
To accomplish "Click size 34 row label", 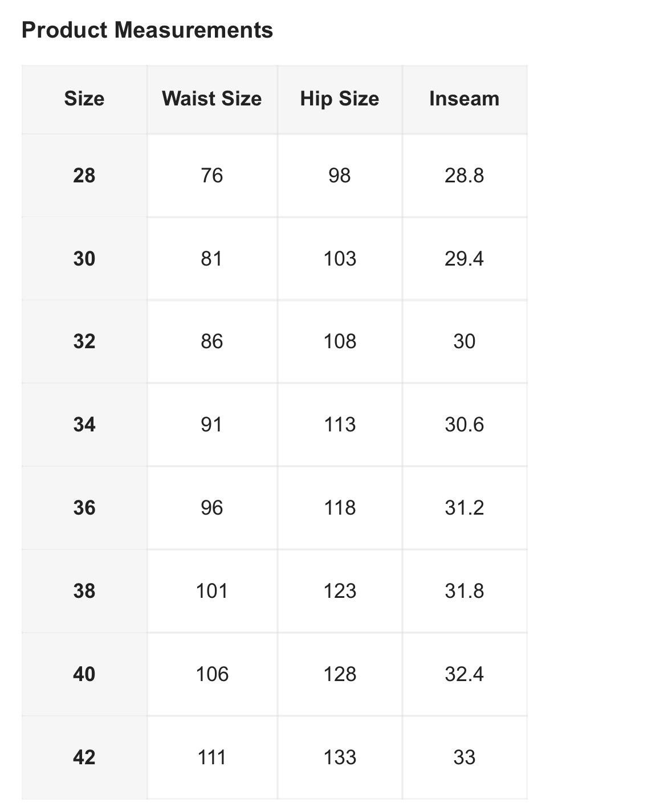I will pyautogui.click(x=84, y=425).
